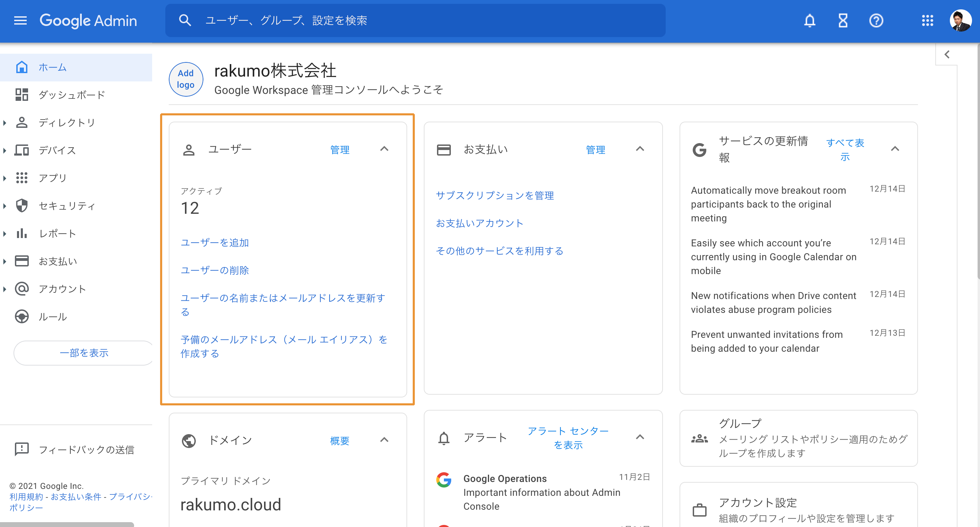Click the Home icon in sidebar

22,67
